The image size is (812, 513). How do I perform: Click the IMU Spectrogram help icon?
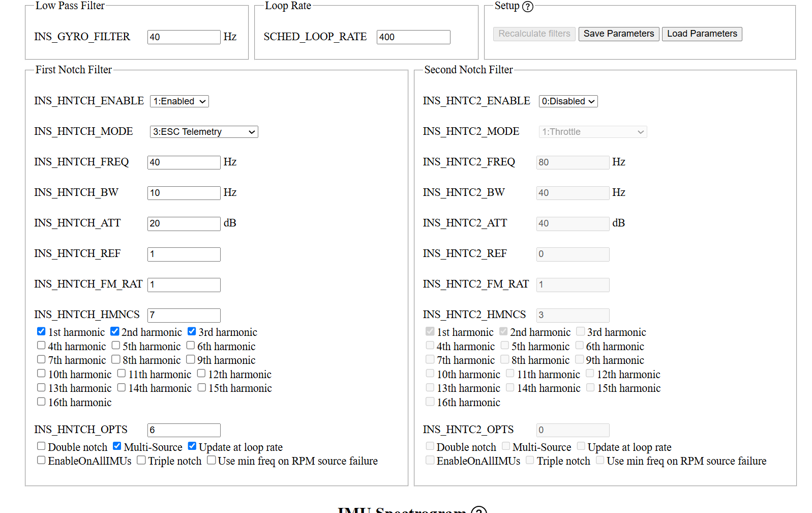point(479,510)
